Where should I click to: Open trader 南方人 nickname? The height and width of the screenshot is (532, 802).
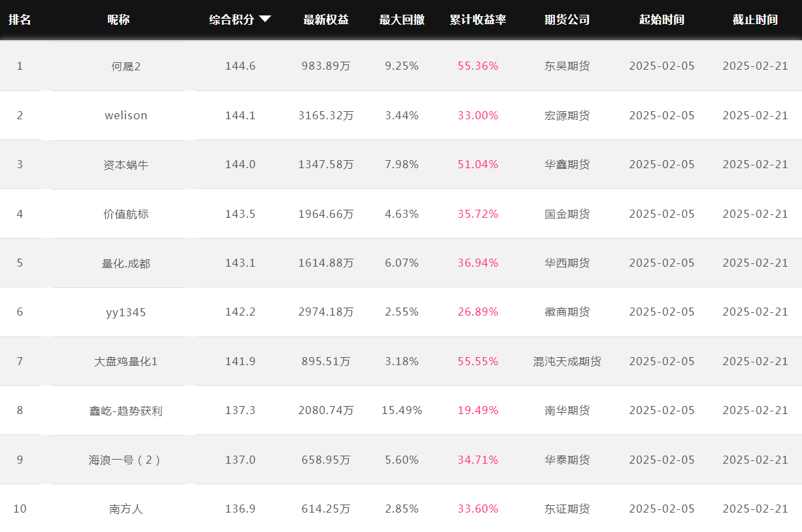[x=126, y=509]
